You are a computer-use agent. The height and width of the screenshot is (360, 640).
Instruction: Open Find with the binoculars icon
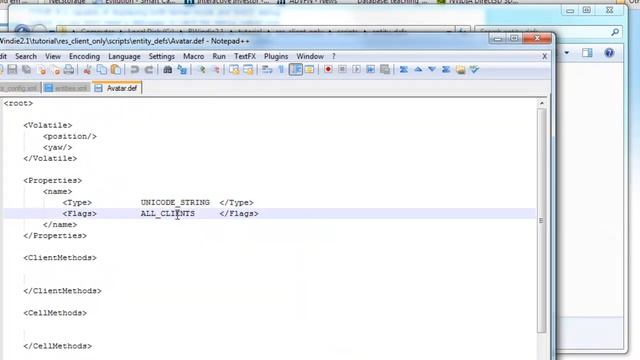point(167,70)
